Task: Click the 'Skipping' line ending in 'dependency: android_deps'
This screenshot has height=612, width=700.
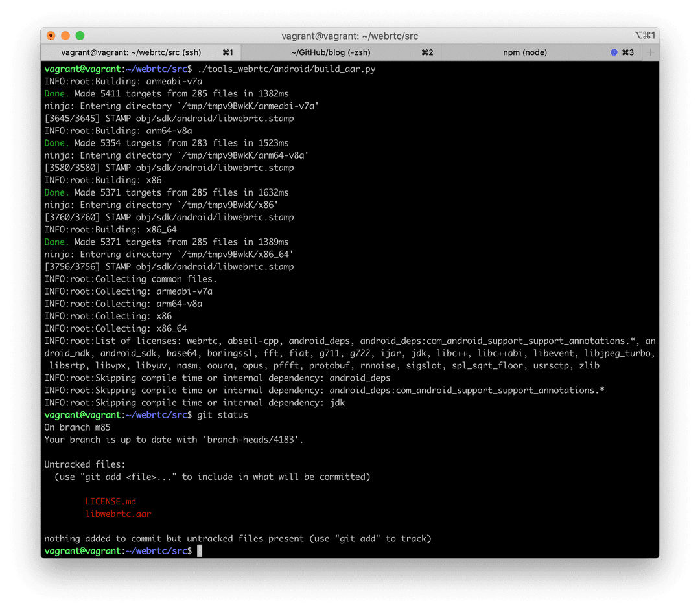Action: 217,378
